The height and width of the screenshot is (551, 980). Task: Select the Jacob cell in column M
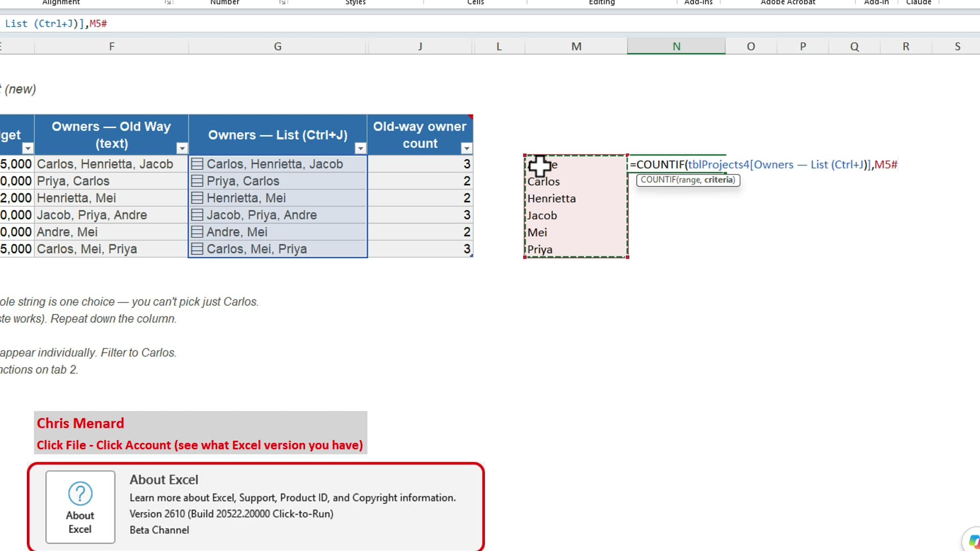pyautogui.click(x=576, y=215)
